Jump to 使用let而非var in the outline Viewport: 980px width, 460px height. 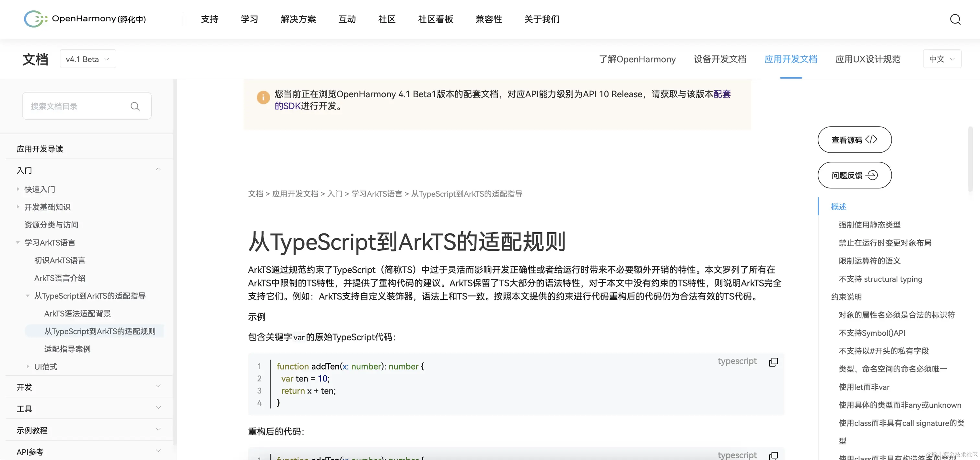click(864, 387)
